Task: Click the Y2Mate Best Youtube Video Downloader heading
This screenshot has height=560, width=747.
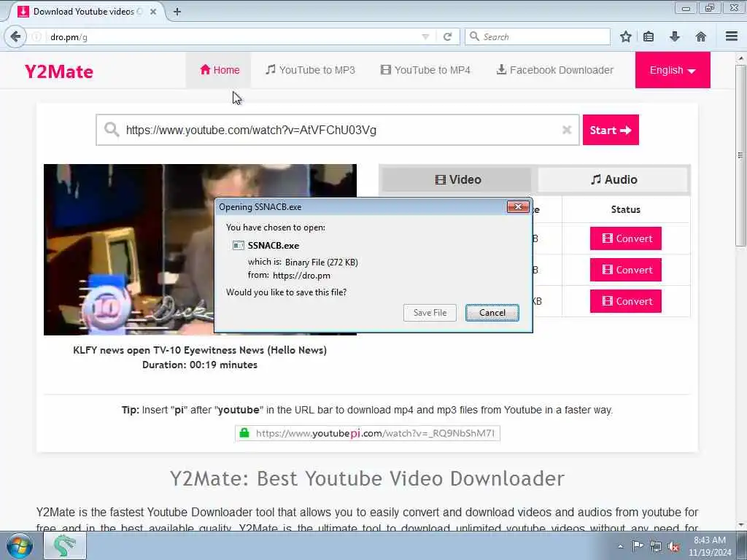Action: pyautogui.click(x=368, y=478)
